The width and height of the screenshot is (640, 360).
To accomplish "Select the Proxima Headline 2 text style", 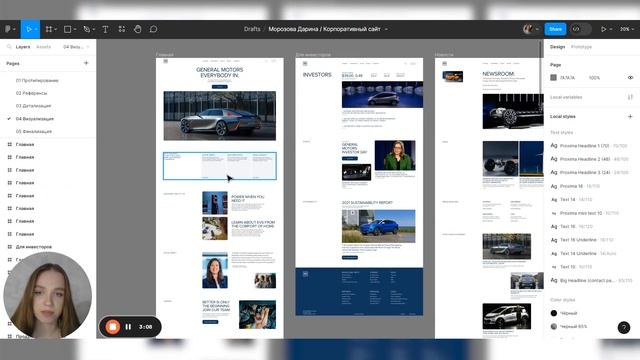I will click(589, 159).
